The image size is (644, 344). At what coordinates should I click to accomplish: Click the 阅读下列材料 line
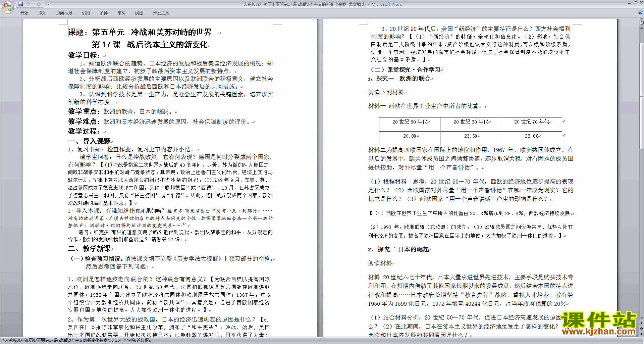point(386,92)
